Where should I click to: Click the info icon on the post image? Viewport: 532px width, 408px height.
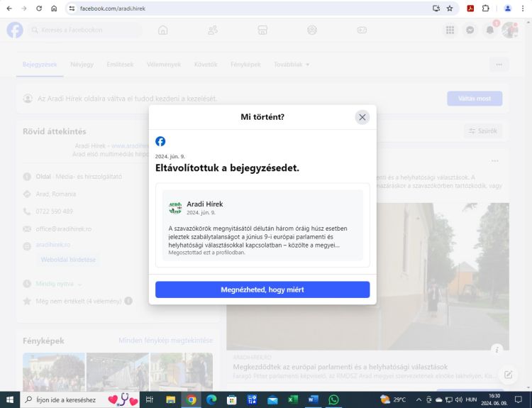pyautogui.click(x=497, y=349)
